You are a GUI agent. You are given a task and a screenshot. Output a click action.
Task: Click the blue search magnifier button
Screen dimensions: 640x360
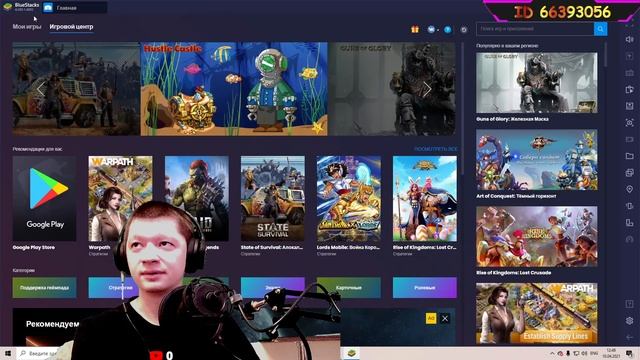click(600, 29)
